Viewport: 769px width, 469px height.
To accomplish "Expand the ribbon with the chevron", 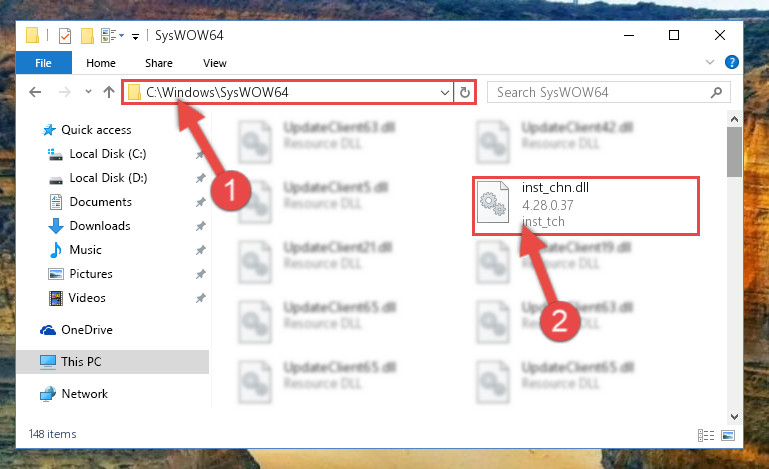I will (x=710, y=62).
